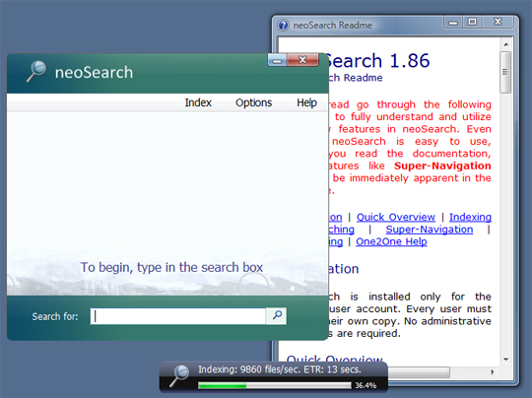Focus the Search for input field
The height and width of the screenshot is (398, 532).
[x=178, y=316]
